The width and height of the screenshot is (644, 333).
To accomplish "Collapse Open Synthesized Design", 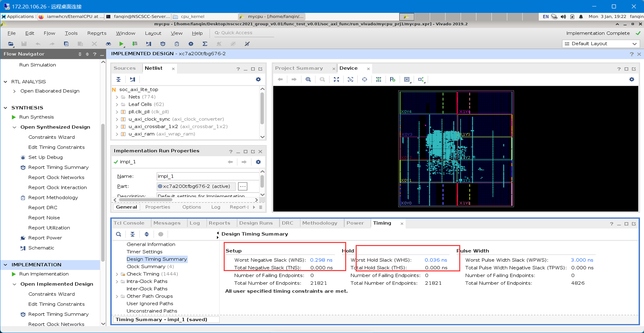I will pos(14,127).
